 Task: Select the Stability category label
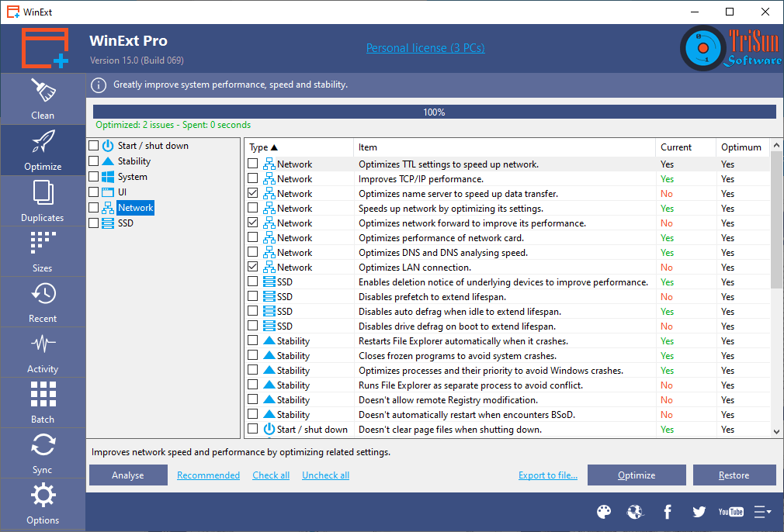pyautogui.click(x=134, y=161)
